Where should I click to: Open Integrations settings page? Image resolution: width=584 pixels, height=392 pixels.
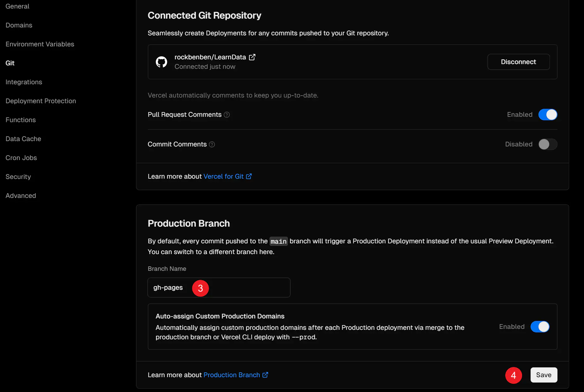pos(24,82)
